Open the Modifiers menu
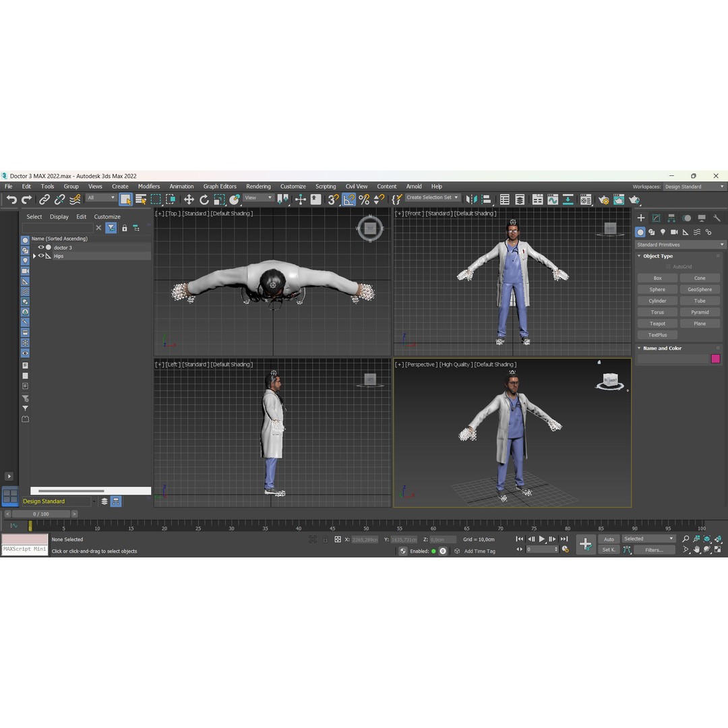 (148, 186)
